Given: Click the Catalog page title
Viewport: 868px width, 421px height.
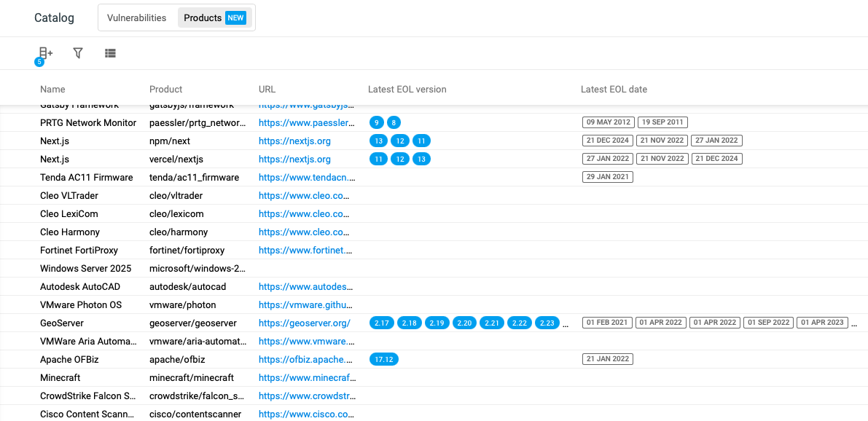Looking at the screenshot, I should (x=54, y=17).
